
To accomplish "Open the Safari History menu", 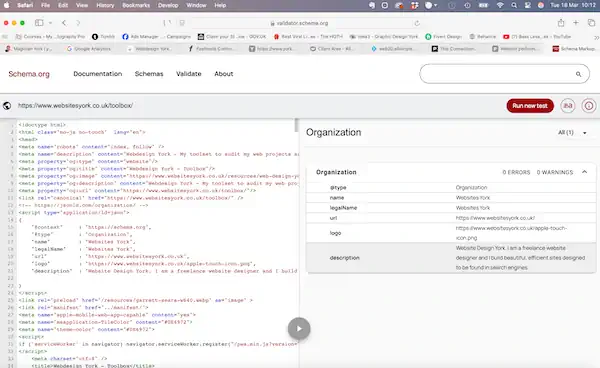I will [105, 5].
